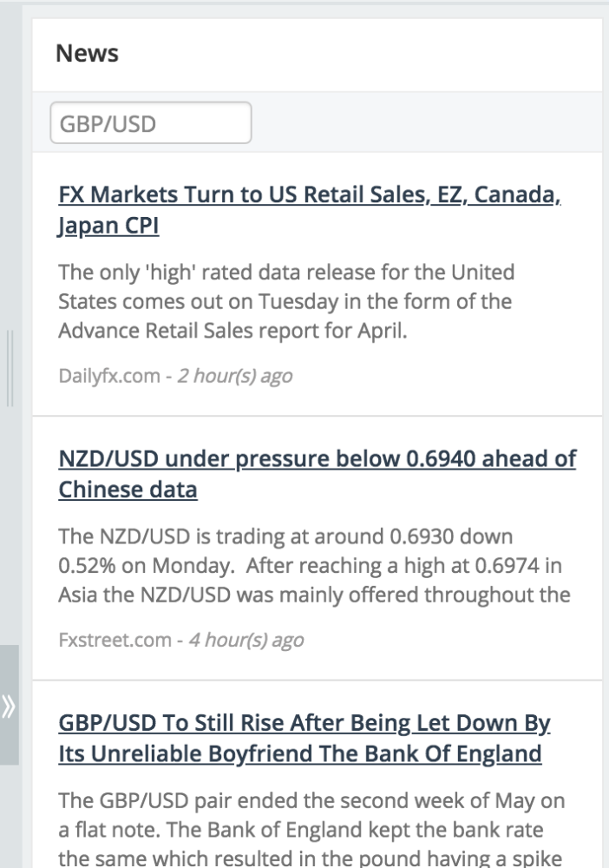Click the 'Japan CPI' line of first headline

(108, 226)
